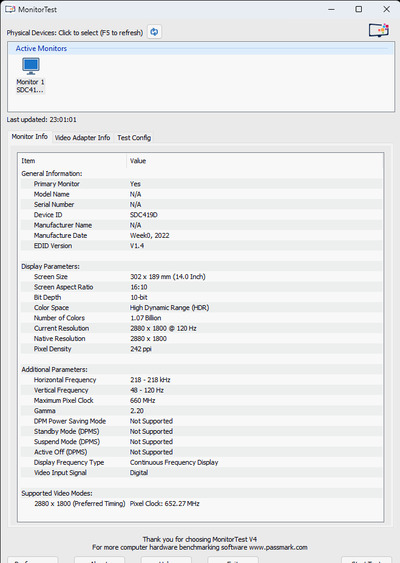Screen dimensions: 400x563
Task: Switch to Video Adapter Info tab
Action: [x=82, y=138]
